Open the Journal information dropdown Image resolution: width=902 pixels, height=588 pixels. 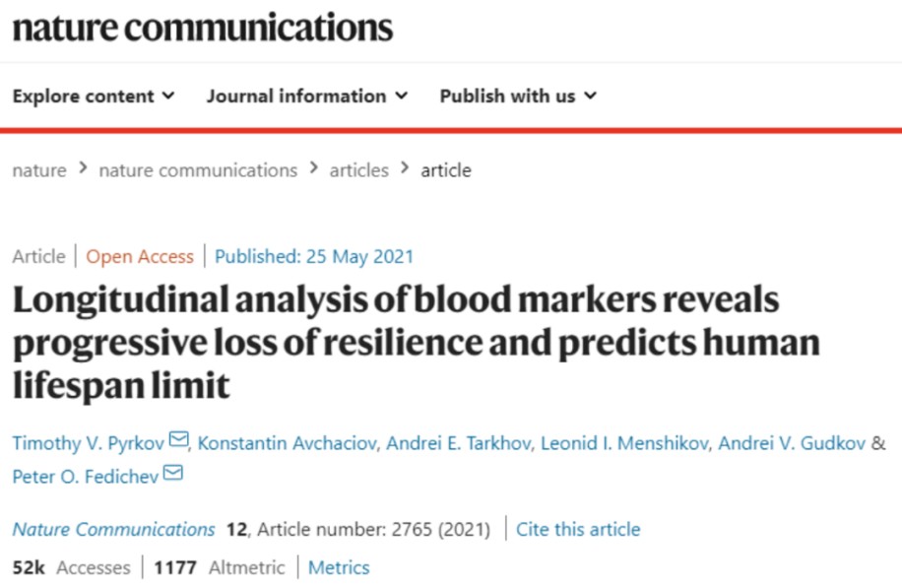pos(306,96)
